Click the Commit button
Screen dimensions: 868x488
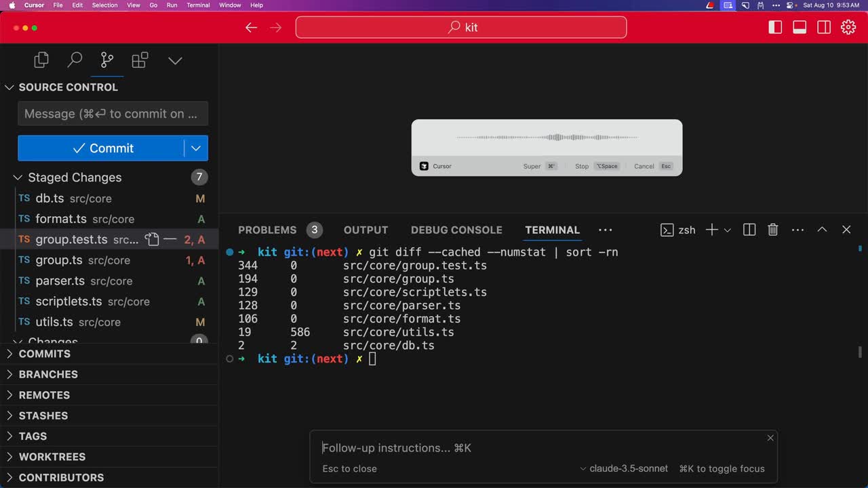102,148
